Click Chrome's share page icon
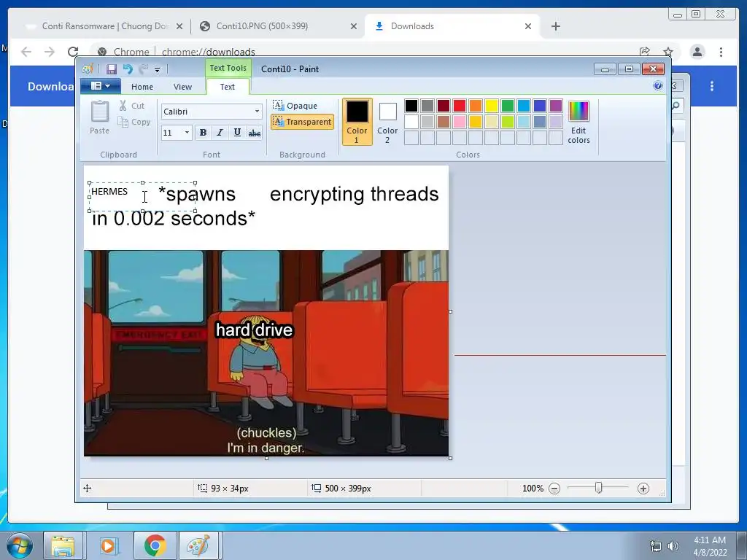This screenshot has width=747, height=560. coord(645,52)
